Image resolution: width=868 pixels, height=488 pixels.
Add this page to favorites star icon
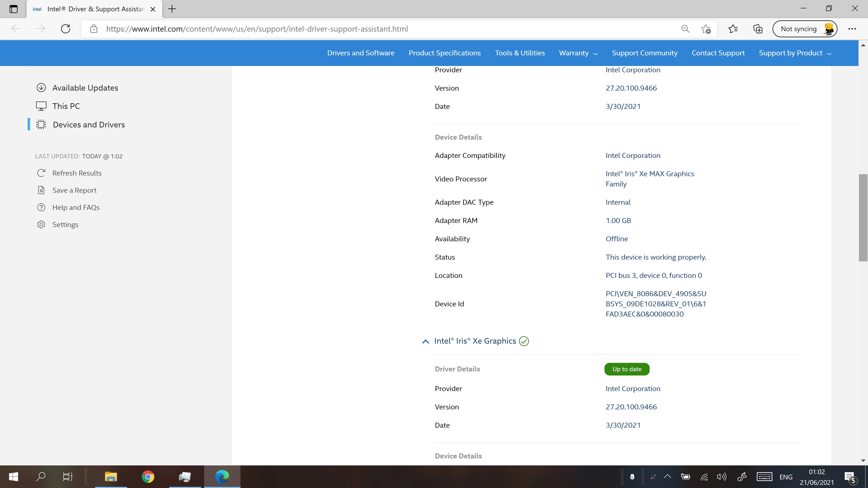click(x=705, y=29)
